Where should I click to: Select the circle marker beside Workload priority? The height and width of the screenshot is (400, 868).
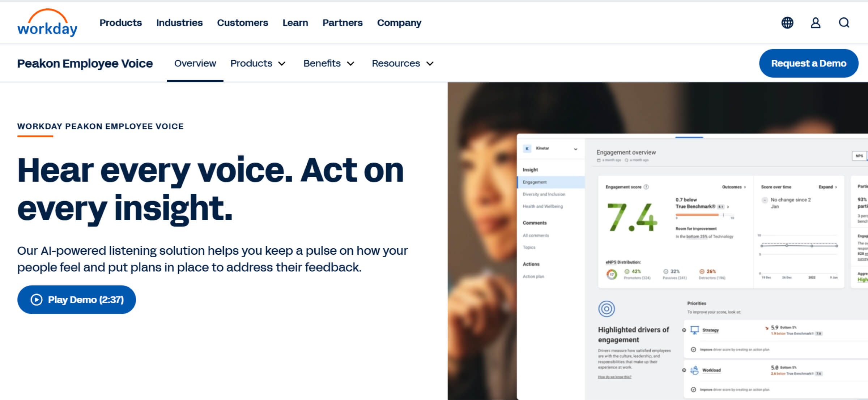pos(684,370)
